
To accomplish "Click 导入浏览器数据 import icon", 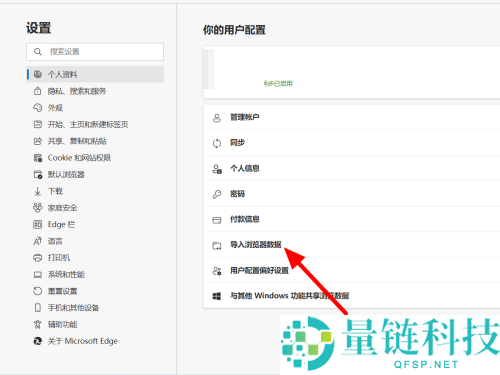I will pyautogui.click(x=217, y=246).
